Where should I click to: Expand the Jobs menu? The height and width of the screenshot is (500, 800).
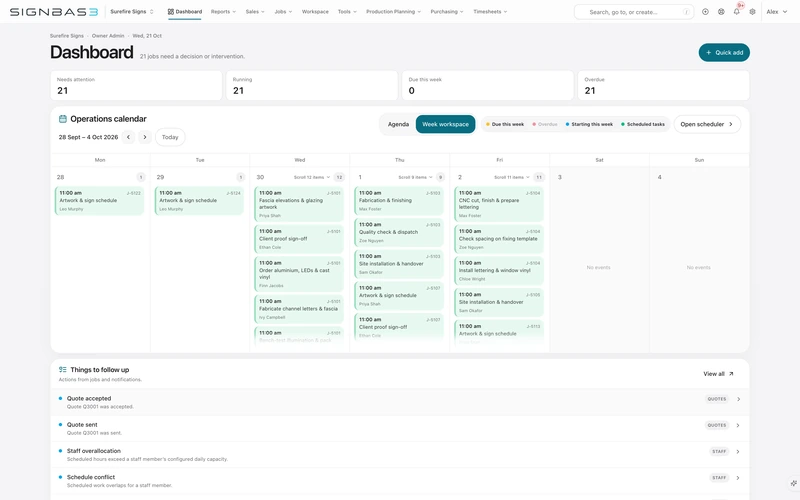pyautogui.click(x=283, y=12)
